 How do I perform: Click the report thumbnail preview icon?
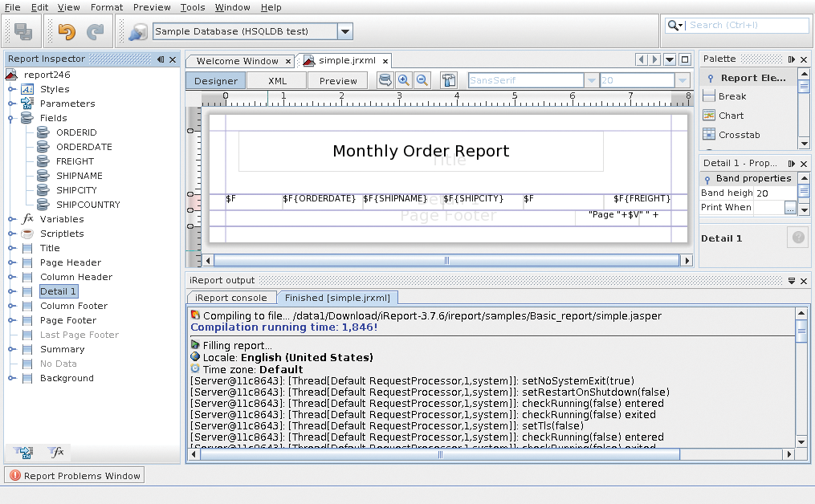[x=448, y=79]
